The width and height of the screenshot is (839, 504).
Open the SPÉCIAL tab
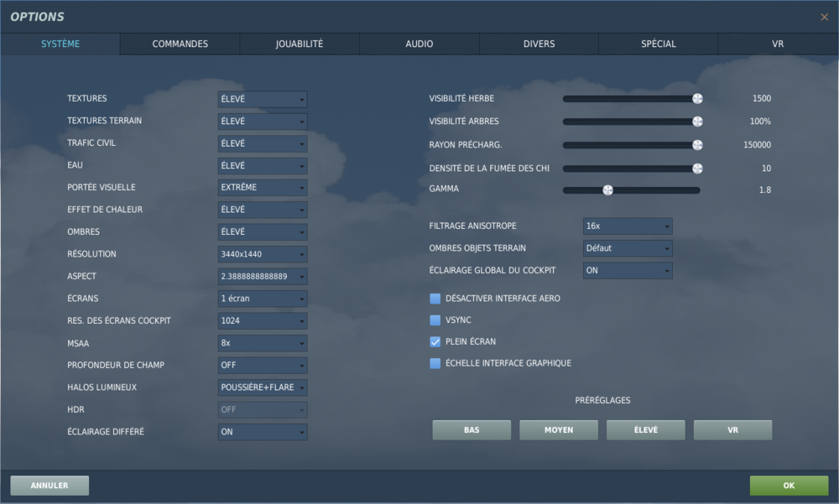(658, 44)
